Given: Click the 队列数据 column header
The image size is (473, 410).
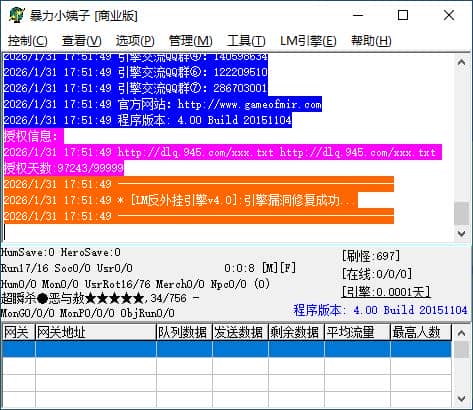Looking at the screenshot, I should tap(184, 332).
